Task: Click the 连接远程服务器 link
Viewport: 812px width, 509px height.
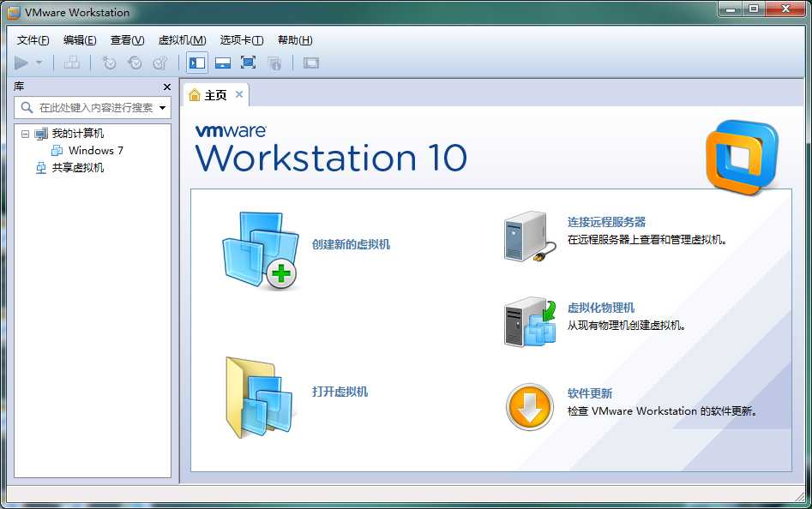Action: coord(606,222)
